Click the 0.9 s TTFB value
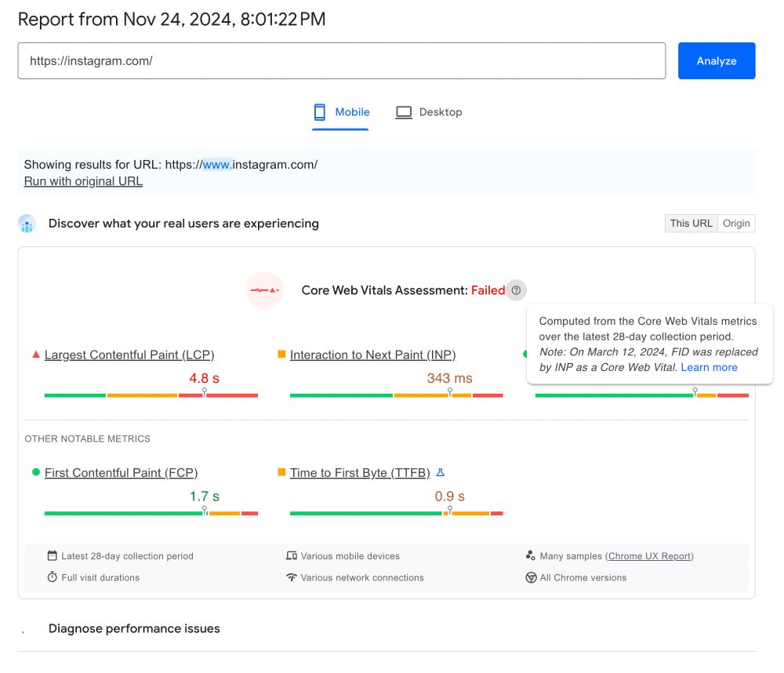Screen dimensions: 784x673 449,497
